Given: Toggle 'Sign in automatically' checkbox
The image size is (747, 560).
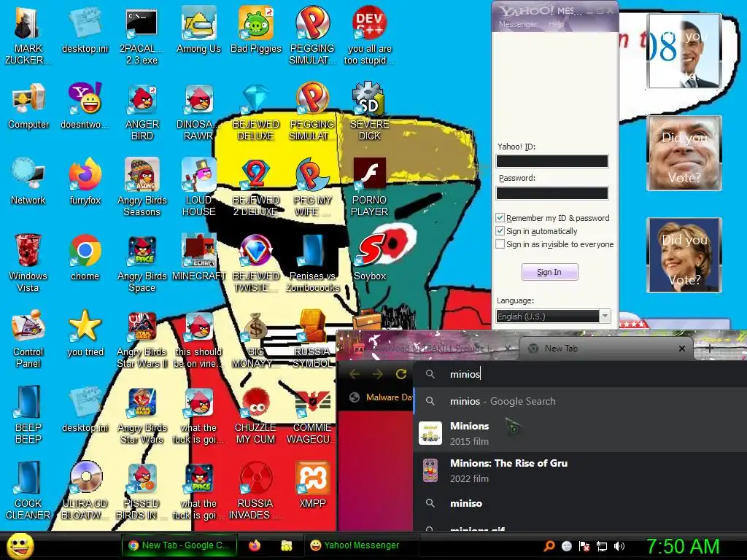Looking at the screenshot, I should (500, 231).
